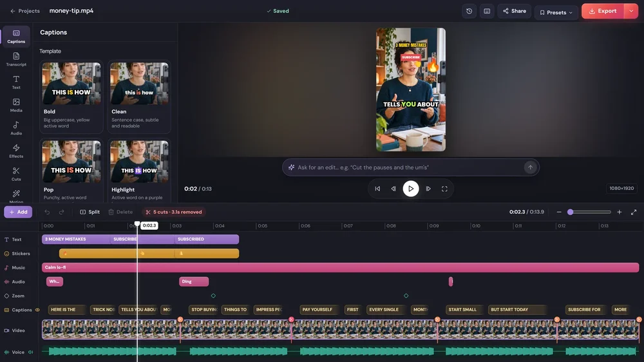Image resolution: width=644 pixels, height=362 pixels.
Task: Zoom out the timeline with minus icon
Action: 558,212
